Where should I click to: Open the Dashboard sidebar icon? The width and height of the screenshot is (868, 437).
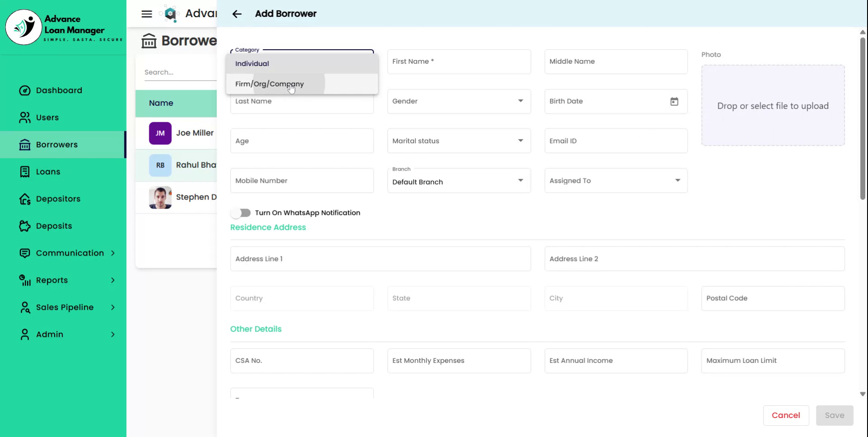point(25,90)
